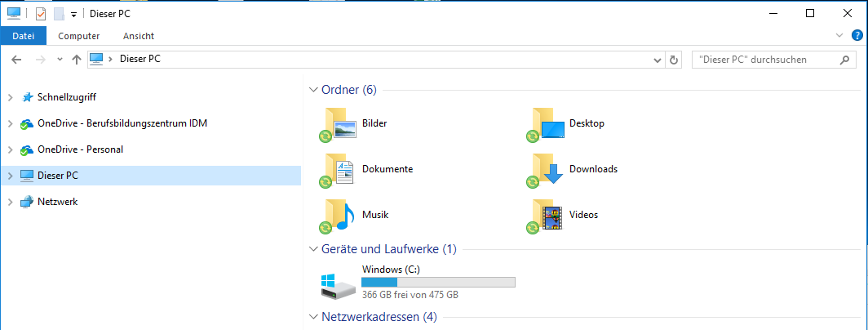Switch to the Ansicht ribbon tab
868x330 pixels.
tap(139, 36)
